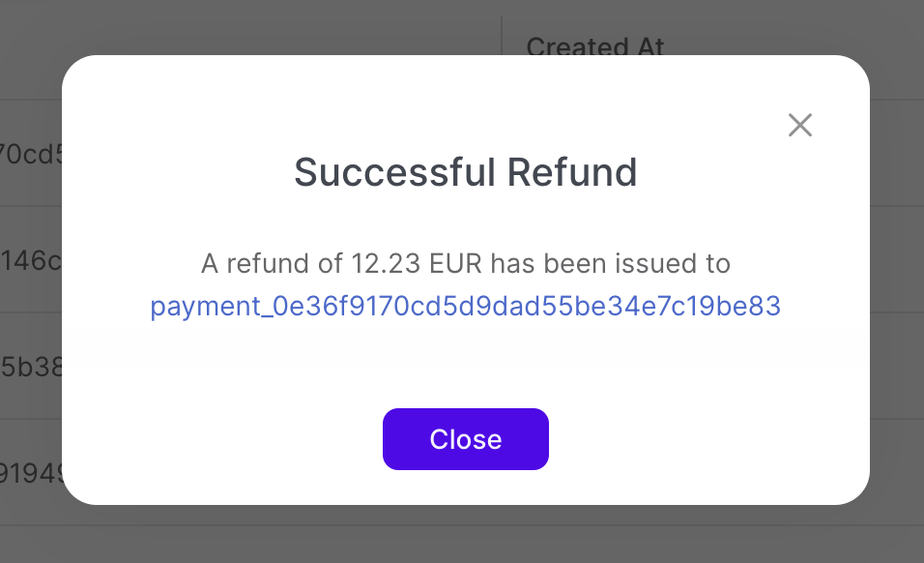Screen dimensions: 924x563
Task: Dismiss the dialog with the X icon
Action: (799, 125)
